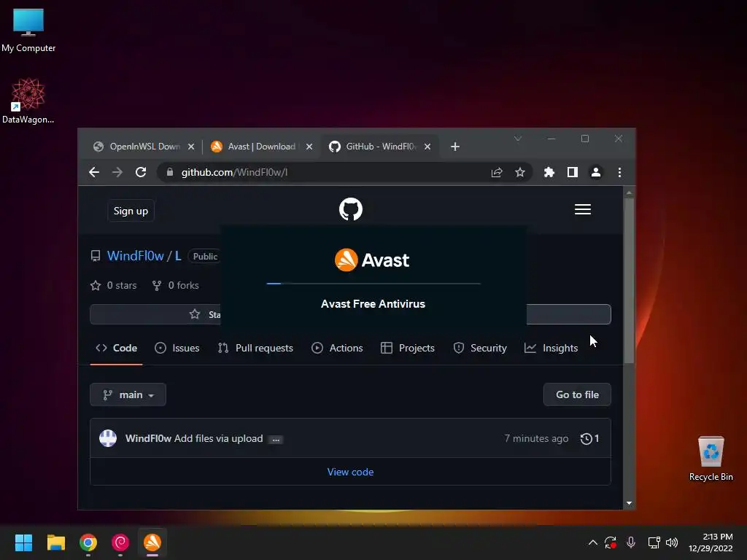Viewport: 747px width, 560px height.
Task: Reload the GitHub page
Action: click(x=141, y=172)
